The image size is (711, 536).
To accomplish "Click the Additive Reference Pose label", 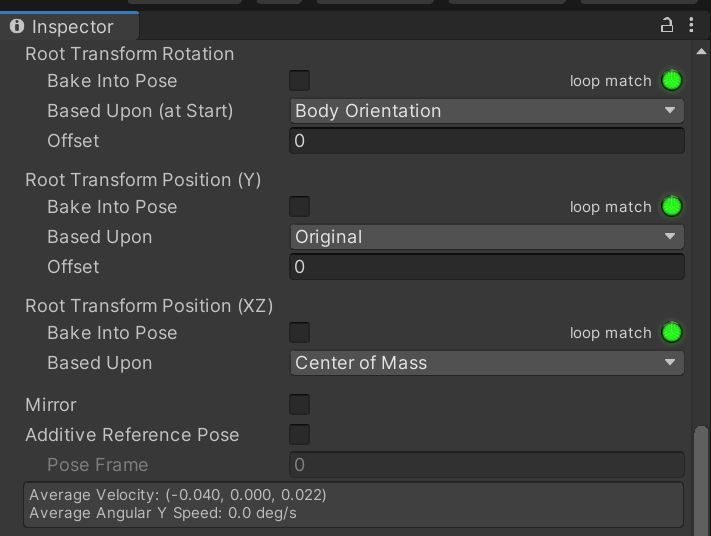I will (132, 435).
